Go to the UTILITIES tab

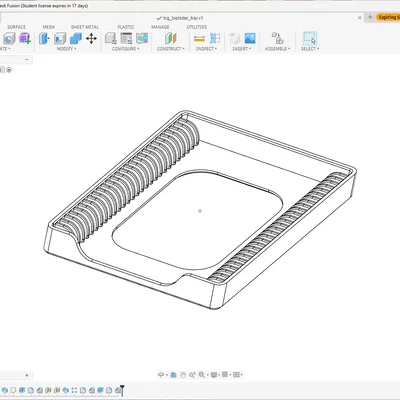tap(197, 27)
